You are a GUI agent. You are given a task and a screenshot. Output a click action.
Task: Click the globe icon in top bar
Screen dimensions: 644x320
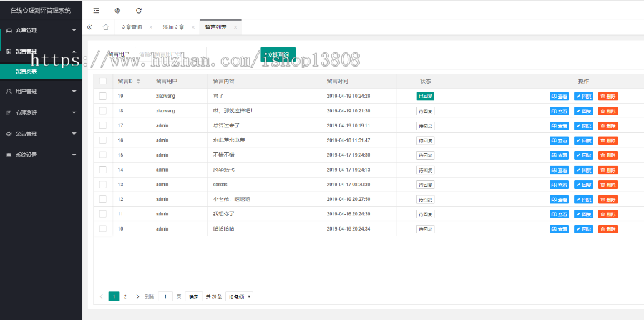point(117,11)
